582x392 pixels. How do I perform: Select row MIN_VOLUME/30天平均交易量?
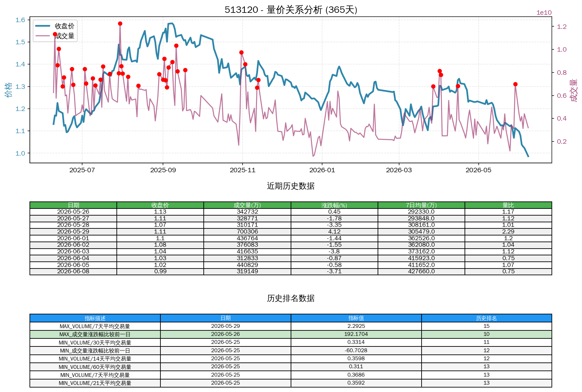click(x=291, y=343)
